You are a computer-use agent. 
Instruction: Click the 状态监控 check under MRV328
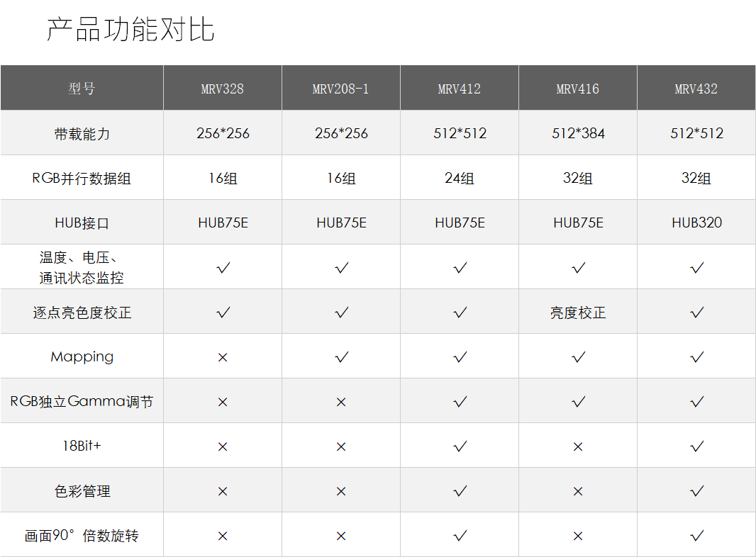(x=223, y=267)
